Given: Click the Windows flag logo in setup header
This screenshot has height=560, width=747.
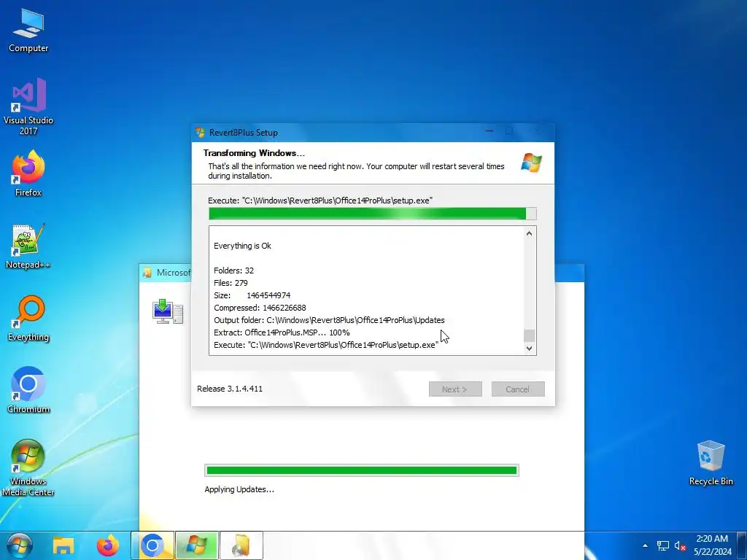Looking at the screenshot, I should pyautogui.click(x=531, y=163).
